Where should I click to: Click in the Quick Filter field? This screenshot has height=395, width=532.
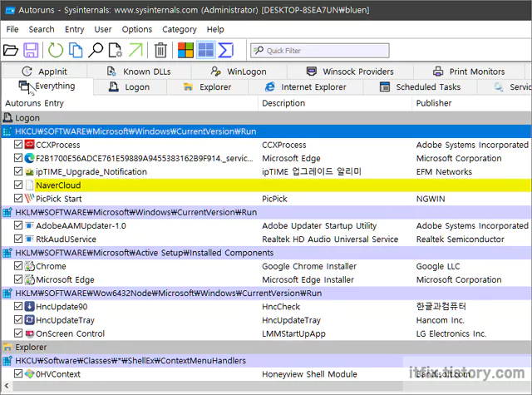coord(320,51)
